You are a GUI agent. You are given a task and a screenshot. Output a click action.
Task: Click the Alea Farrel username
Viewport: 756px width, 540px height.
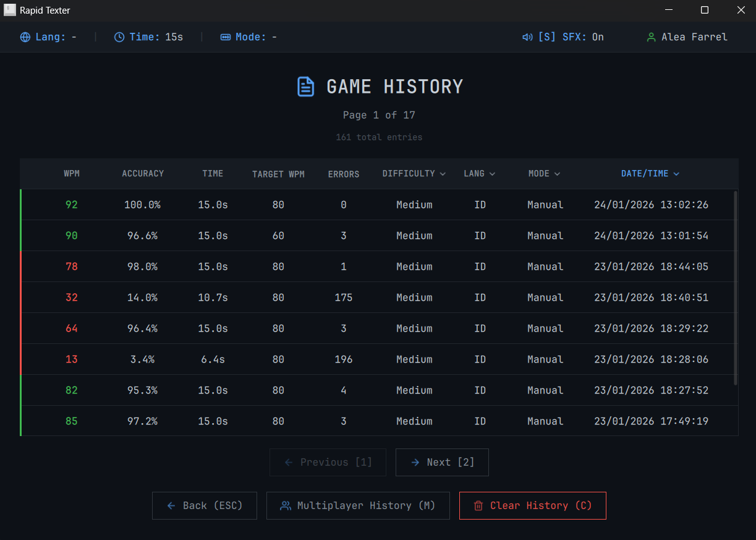694,37
